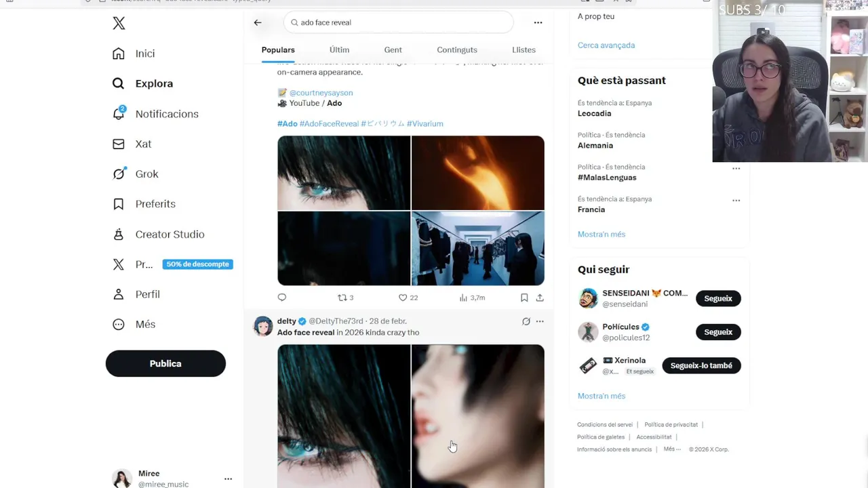Open Perfil in the sidebar
Screen dimensions: 868x488
pos(136,294)
